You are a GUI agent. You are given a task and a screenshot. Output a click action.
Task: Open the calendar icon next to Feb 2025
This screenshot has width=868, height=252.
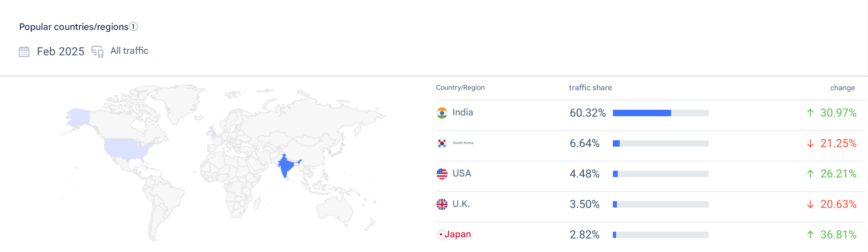tap(24, 52)
